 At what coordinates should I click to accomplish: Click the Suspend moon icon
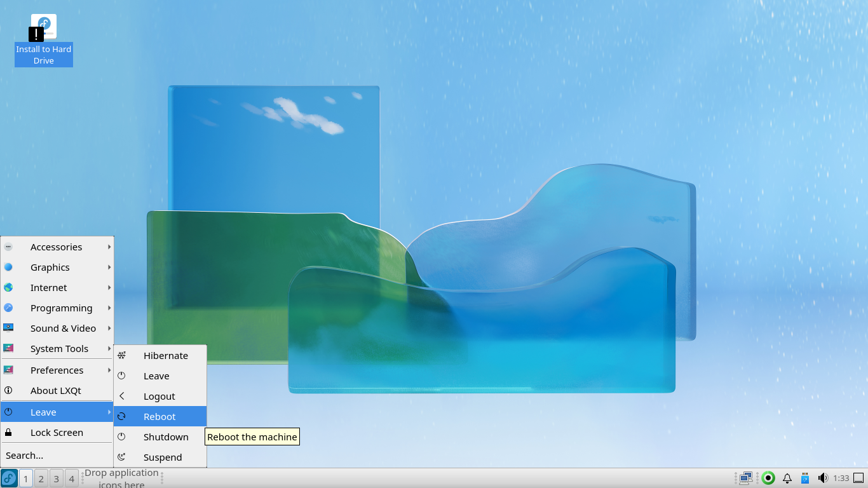pos(122,457)
